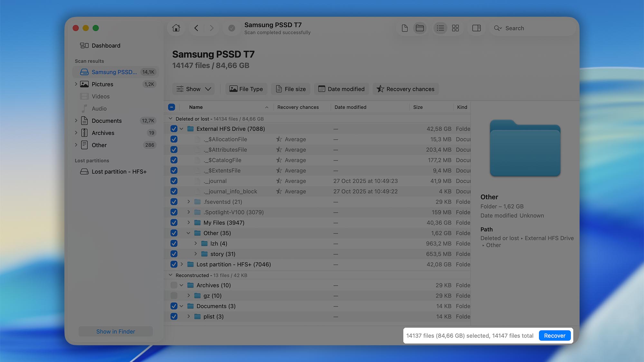Toggle the preview sidebar panel

(477, 28)
